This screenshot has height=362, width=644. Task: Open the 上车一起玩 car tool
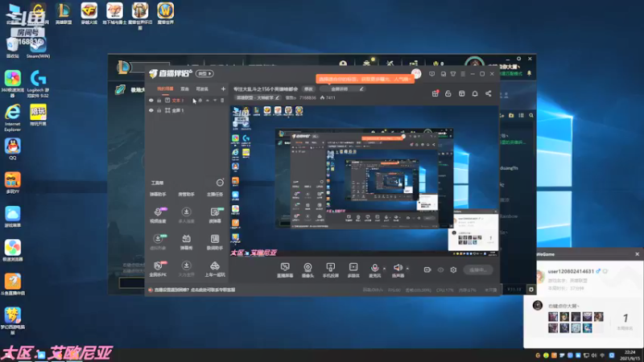215,269
